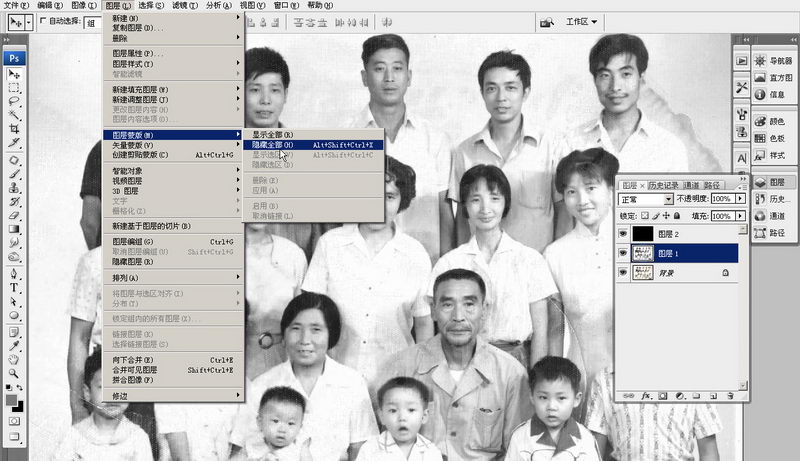Click the fx layer style button
This screenshot has width=800, height=461.
coord(646,396)
